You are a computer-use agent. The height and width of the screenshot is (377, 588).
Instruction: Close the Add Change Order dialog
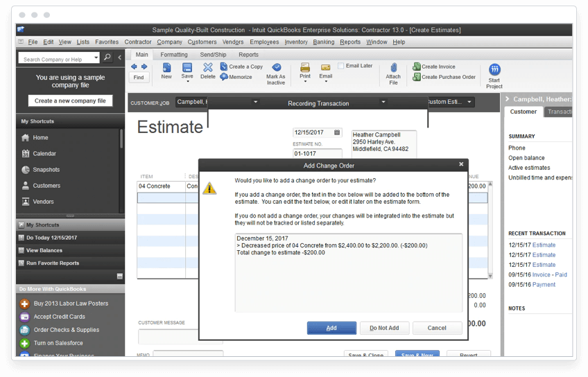[x=461, y=164]
